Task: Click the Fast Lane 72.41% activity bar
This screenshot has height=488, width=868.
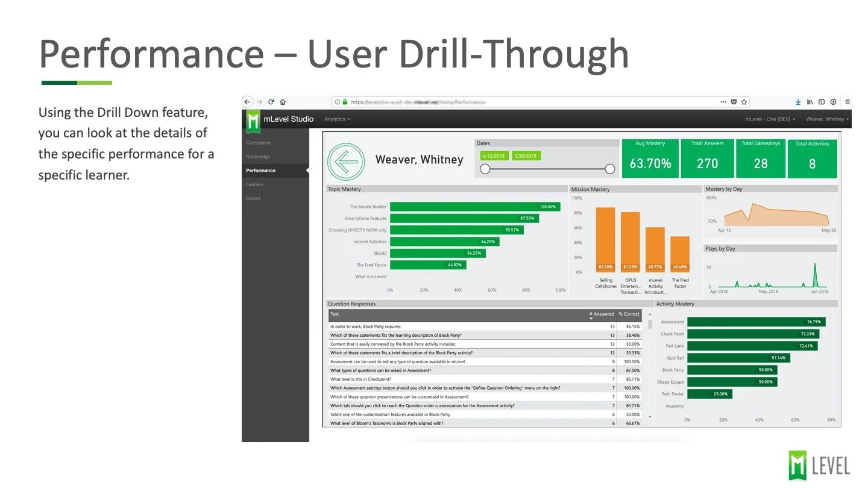Action: (752, 346)
